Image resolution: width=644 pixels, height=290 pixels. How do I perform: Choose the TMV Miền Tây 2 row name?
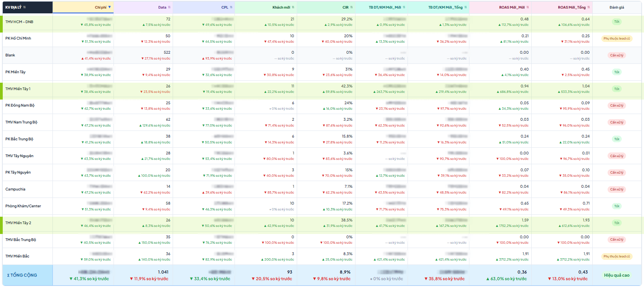[18, 223]
